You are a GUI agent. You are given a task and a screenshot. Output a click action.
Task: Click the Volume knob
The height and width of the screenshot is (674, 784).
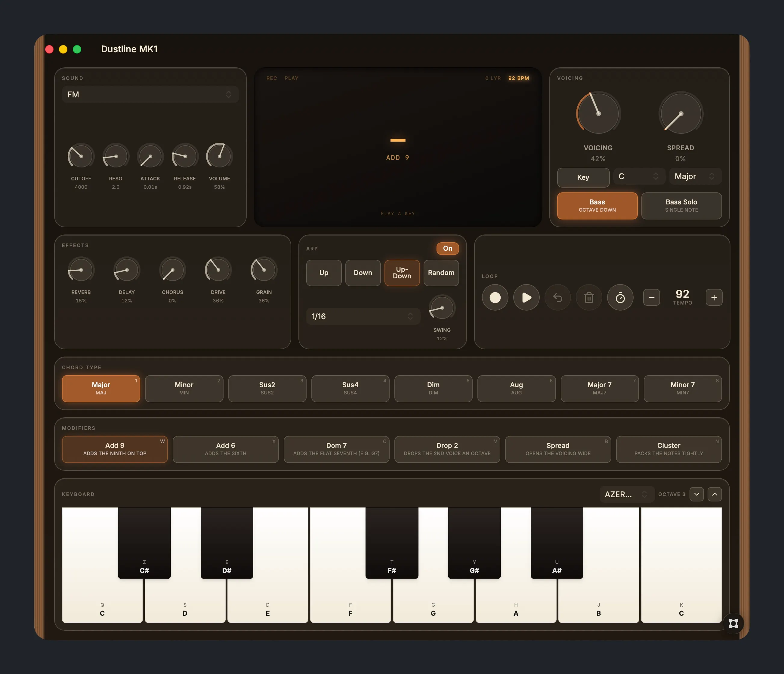[219, 156]
